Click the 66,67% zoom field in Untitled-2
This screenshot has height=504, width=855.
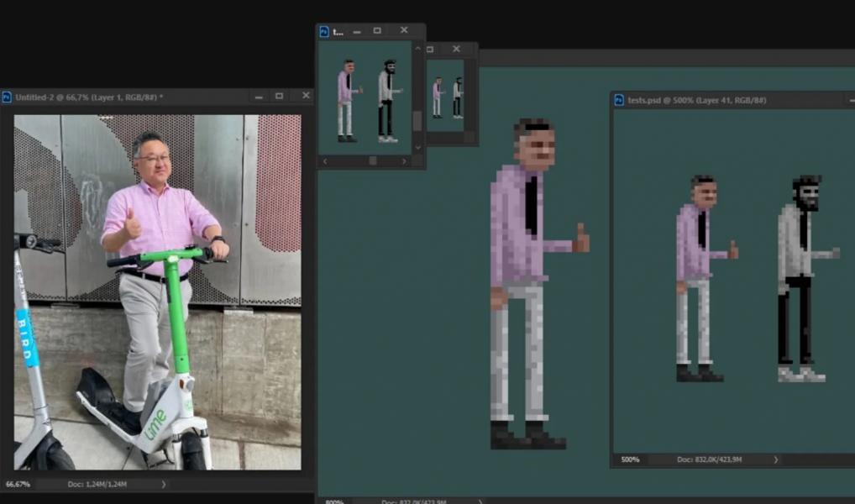click(18, 484)
